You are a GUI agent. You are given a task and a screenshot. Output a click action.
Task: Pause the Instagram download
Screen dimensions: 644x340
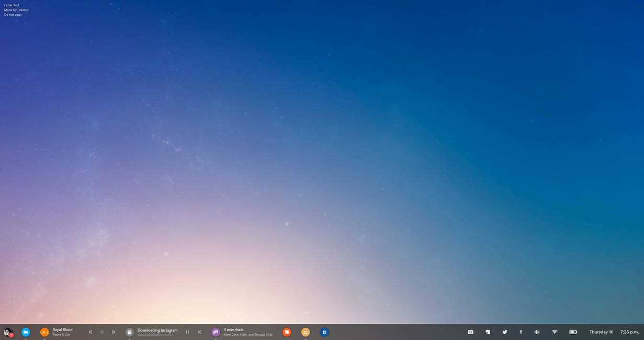coord(187,332)
